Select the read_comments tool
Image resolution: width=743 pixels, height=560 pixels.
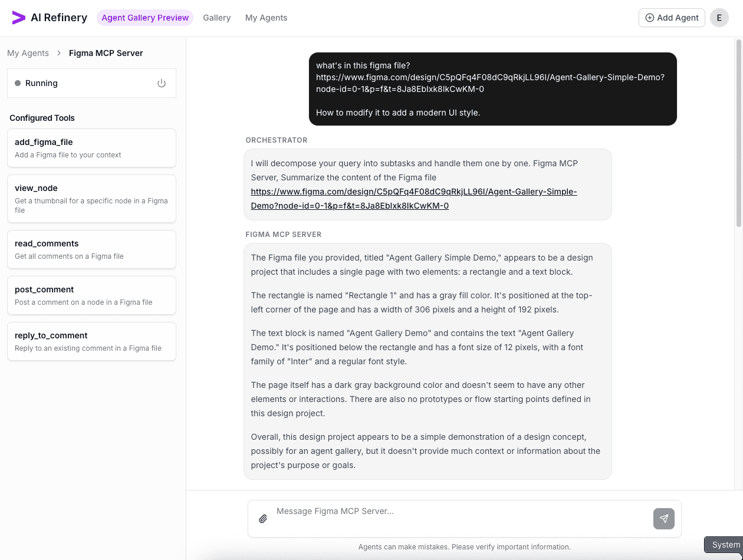click(91, 249)
